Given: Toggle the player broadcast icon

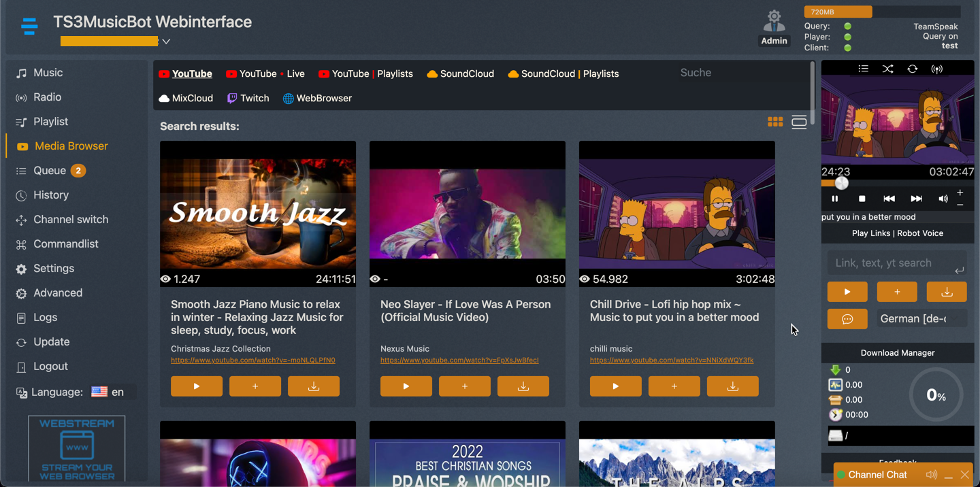Looking at the screenshot, I should [937, 69].
